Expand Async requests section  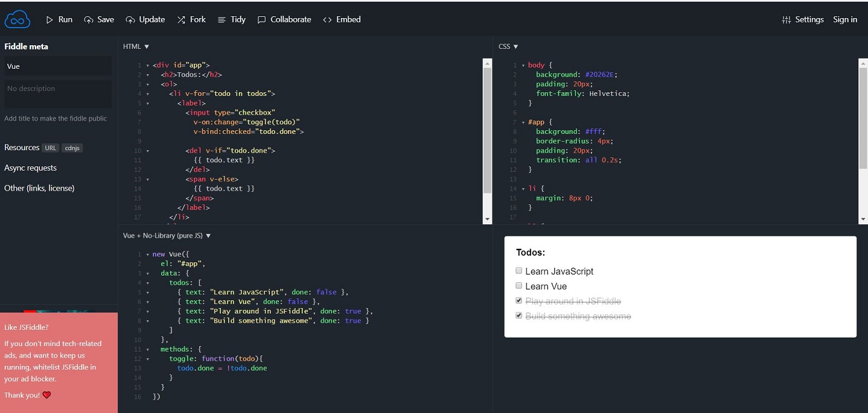(30, 168)
